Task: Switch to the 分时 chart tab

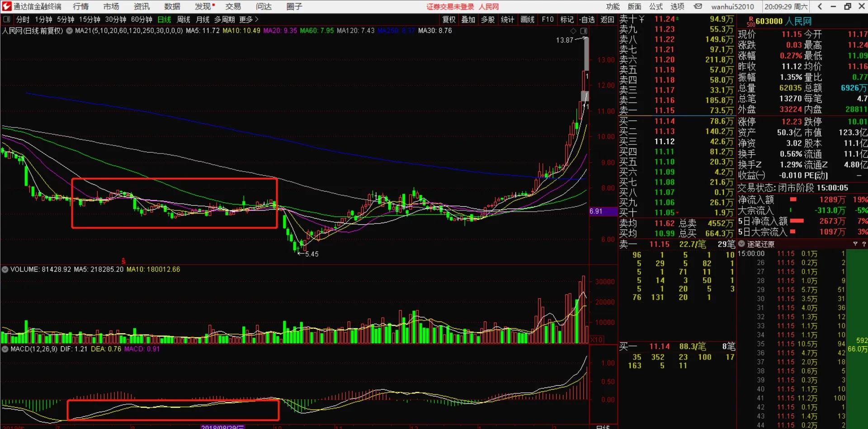Action: pyautogui.click(x=23, y=19)
